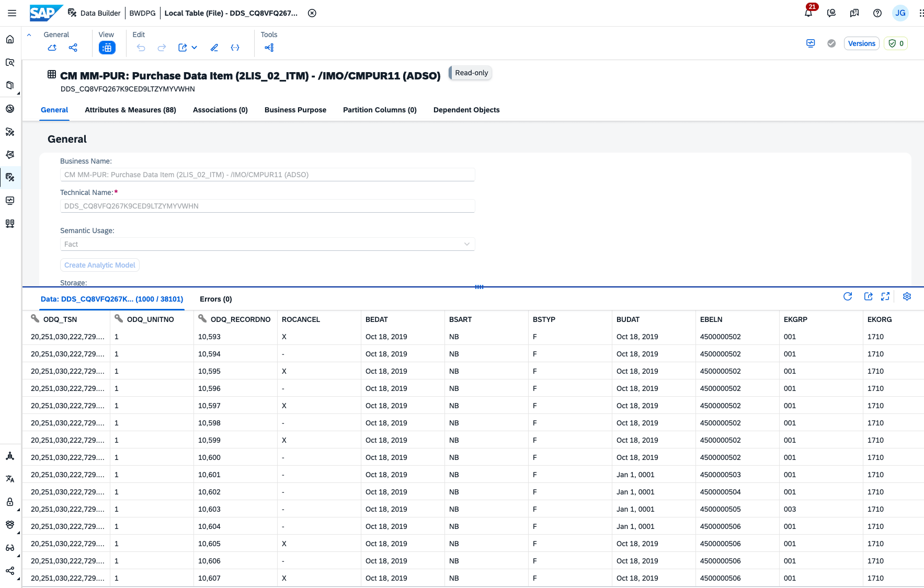
Task: Toggle the Data Viewer view button
Action: [107, 48]
